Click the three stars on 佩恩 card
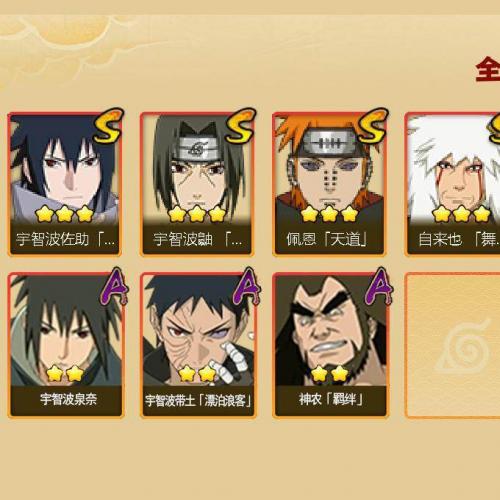The width and height of the screenshot is (500, 500). coord(329,214)
